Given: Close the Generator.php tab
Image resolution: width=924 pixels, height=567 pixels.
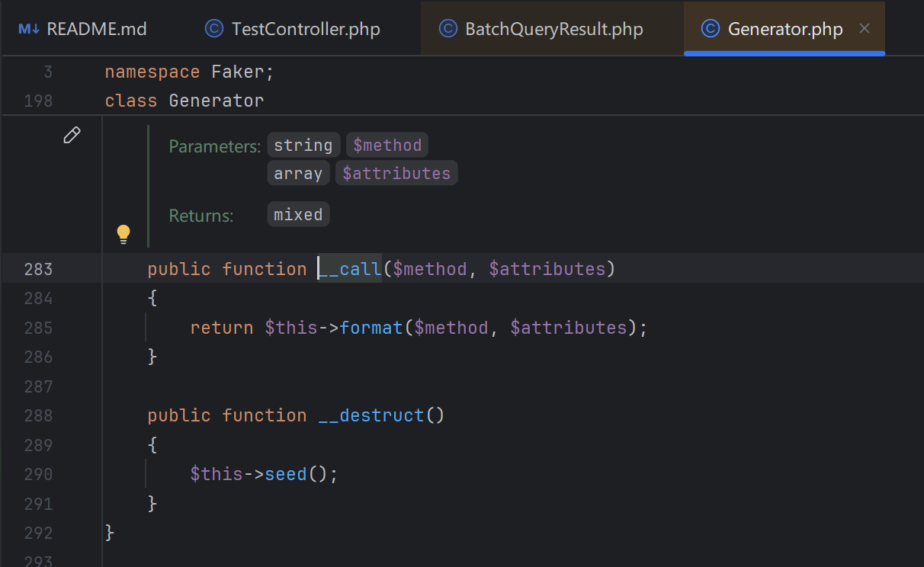Looking at the screenshot, I should 865,29.
